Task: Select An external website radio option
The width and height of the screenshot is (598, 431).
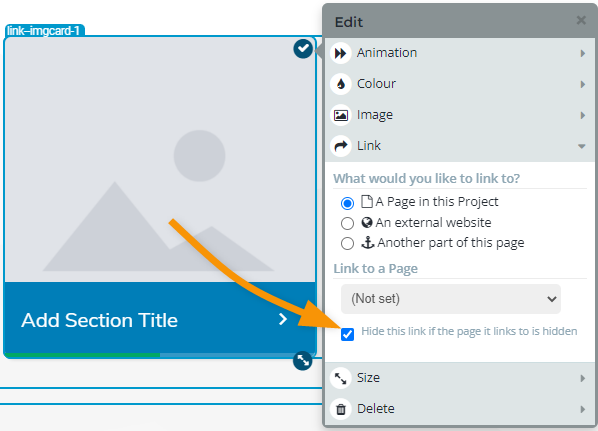Action: pyautogui.click(x=347, y=223)
